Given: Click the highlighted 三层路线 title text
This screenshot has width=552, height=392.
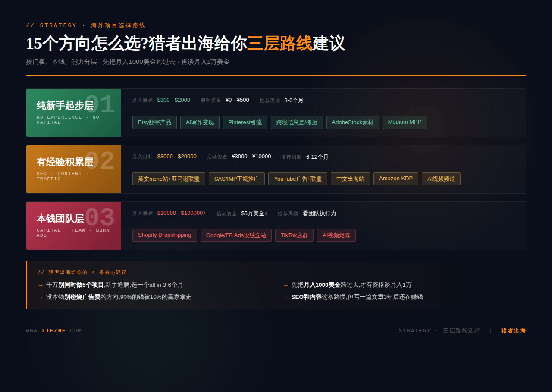Looking at the screenshot, I should point(279,44).
